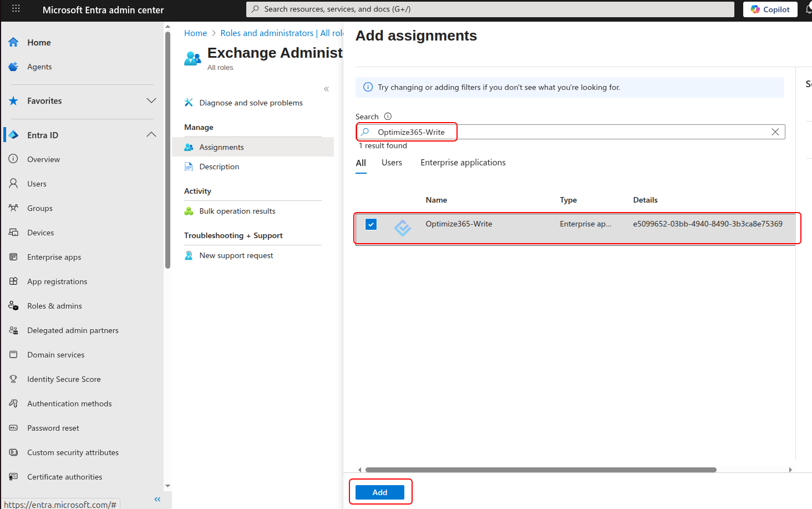
Task: Click the Copilot icon button
Action: 770,9
